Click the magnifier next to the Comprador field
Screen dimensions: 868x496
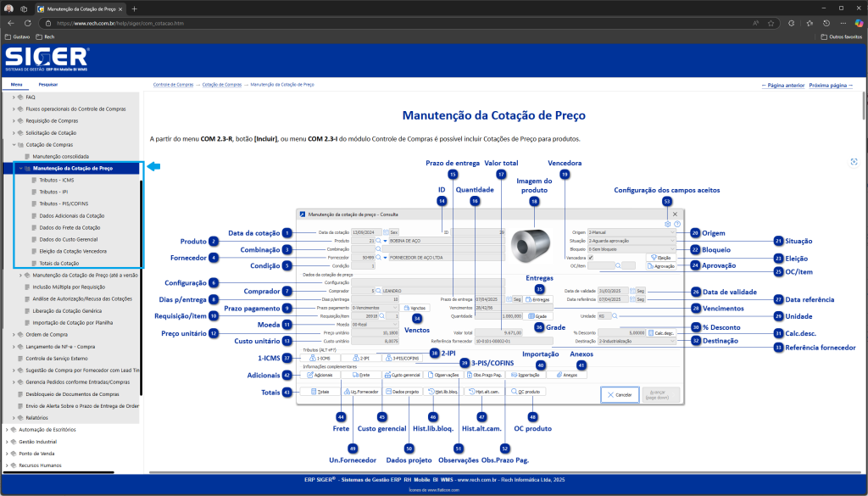coord(379,291)
